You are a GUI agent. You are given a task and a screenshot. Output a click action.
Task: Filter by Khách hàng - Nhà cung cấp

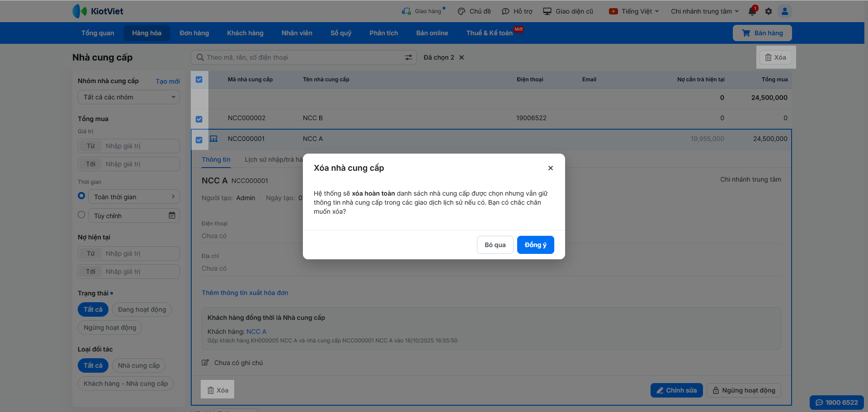126,384
